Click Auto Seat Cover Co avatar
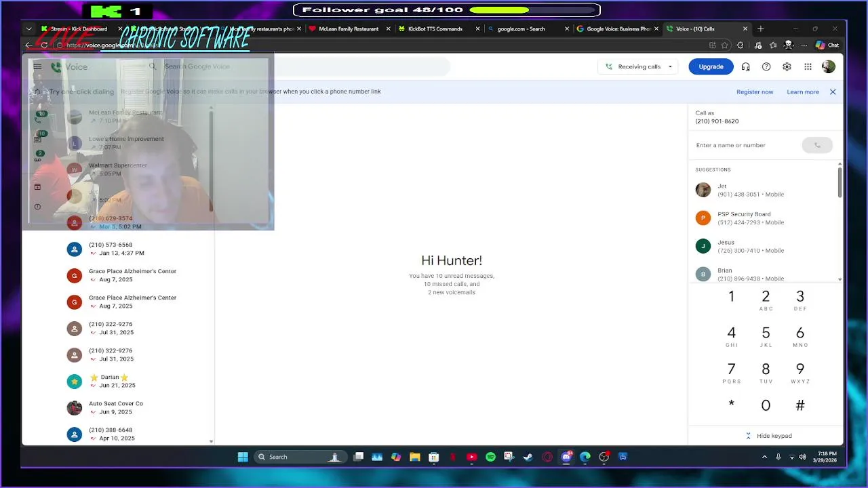Screen dimensions: 868x488 (75, 407)
